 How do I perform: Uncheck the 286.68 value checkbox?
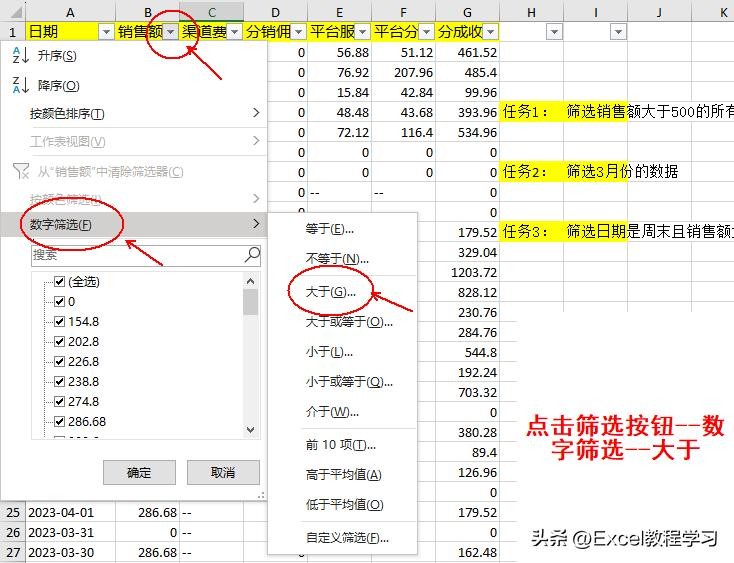pos(59,422)
